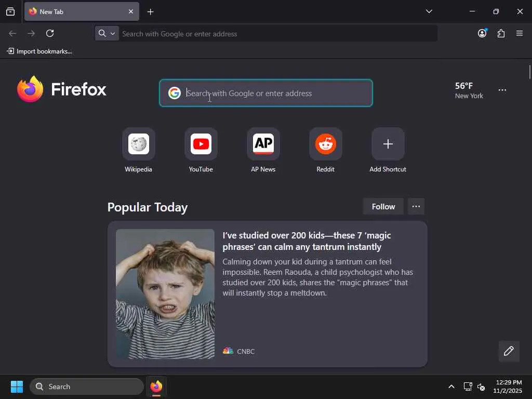Open the Windows Start menu
The height and width of the screenshot is (399, 532).
click(17, 387)
